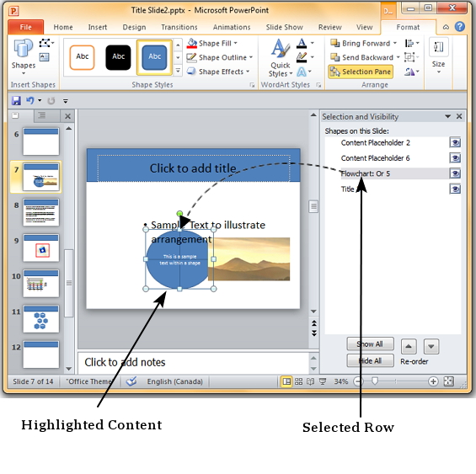Image resolution: width=476 pixels, height=474 pixels.
Task: Apply the blue filled Abc shape style
Action: [154, 56]
